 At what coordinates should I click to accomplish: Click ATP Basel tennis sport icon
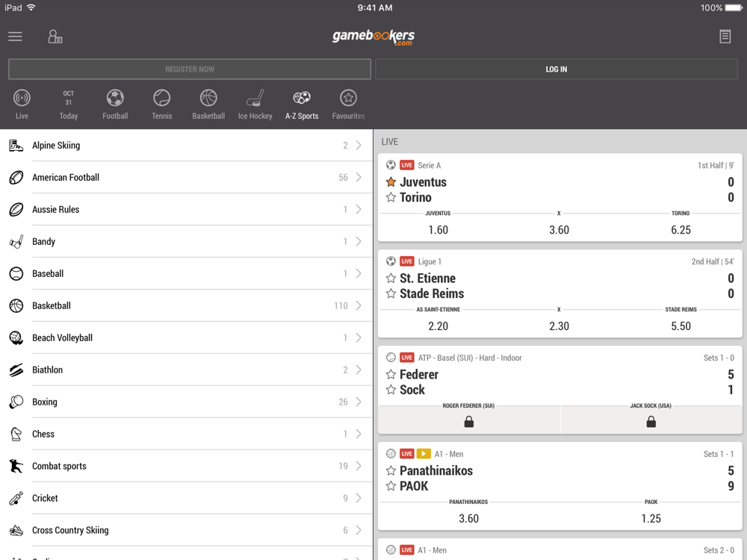click(x=391, y=358)
